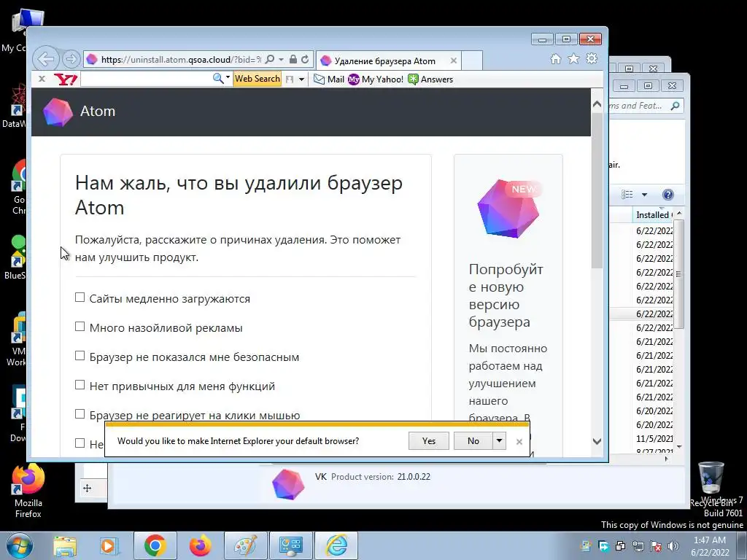The image size is (747, 560).
Task: Open the Programs and Features view-style icon
Action: pyautogui.click(x=627, y=194)
